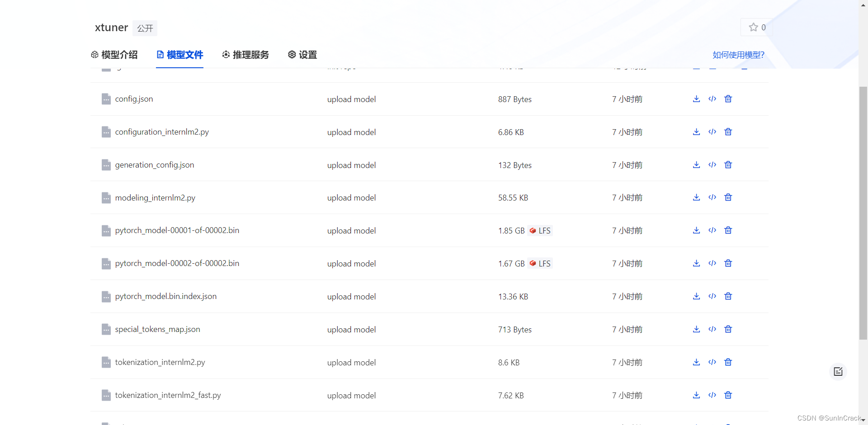868x425 pixels.
Task: Select the 模型文件 tab
Action: (180, 55)
